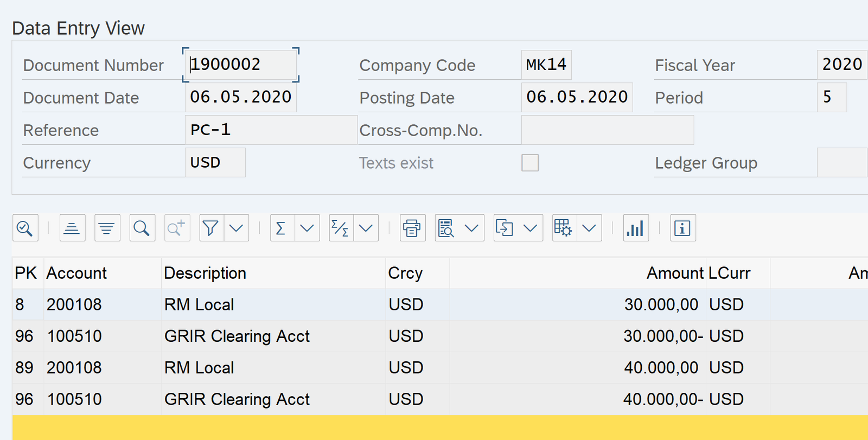Open the layout settings dropdown arrow
This screenshot has width=868, height=440.
pyautogui.click(x=589, y=228)
